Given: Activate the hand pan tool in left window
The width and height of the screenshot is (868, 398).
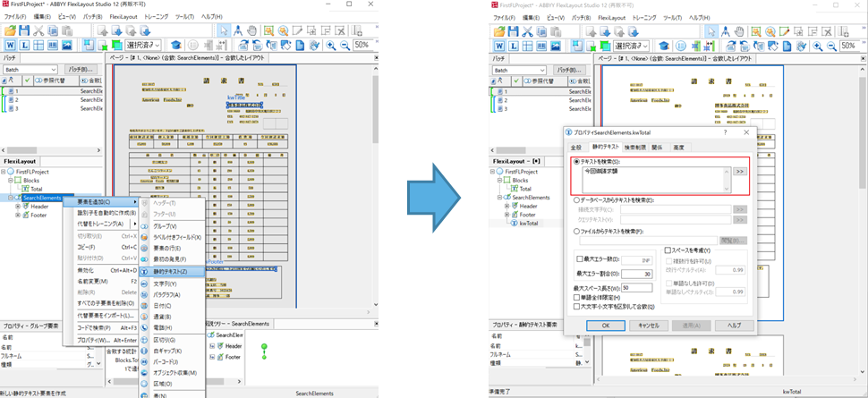Looking at the screenshot, I should (x=251, y=31).
